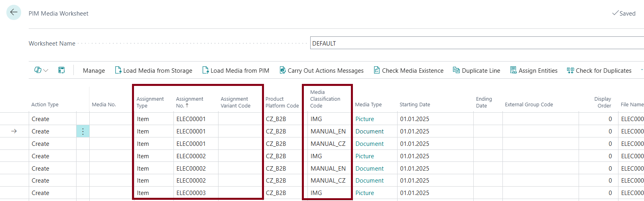Choose Duplicate Line action
Viewport: 644px width, 201px height.
pos(477,71)
